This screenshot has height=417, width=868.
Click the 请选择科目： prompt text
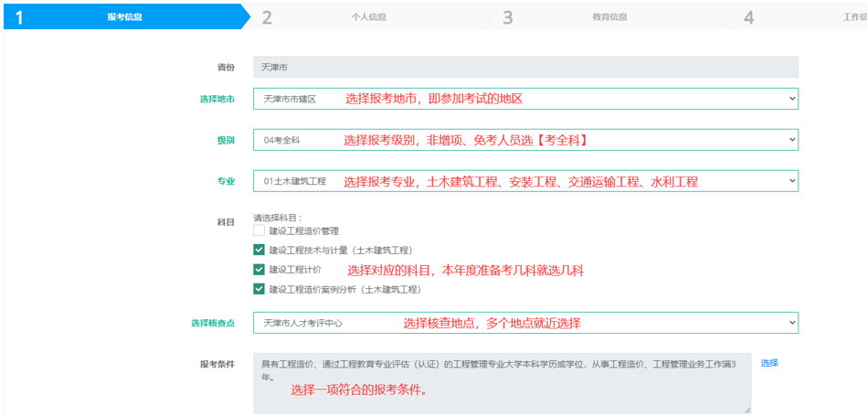click(278, 218)
